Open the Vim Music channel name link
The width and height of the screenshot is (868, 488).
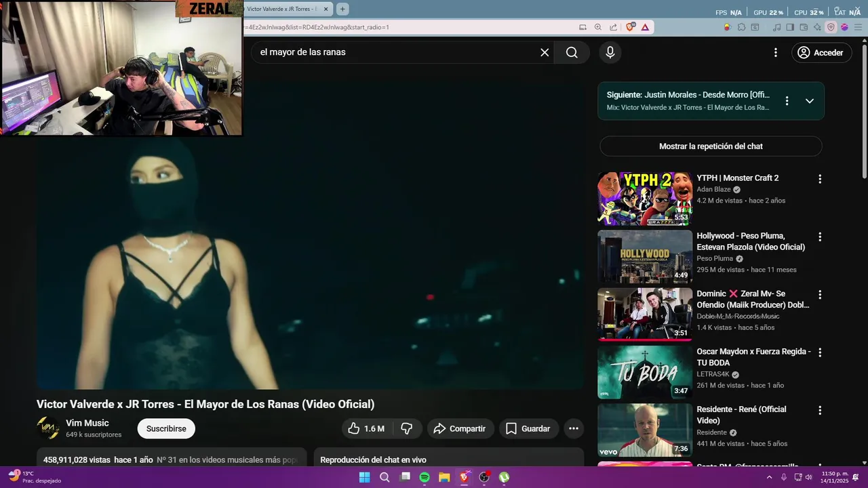coord(87,423)
